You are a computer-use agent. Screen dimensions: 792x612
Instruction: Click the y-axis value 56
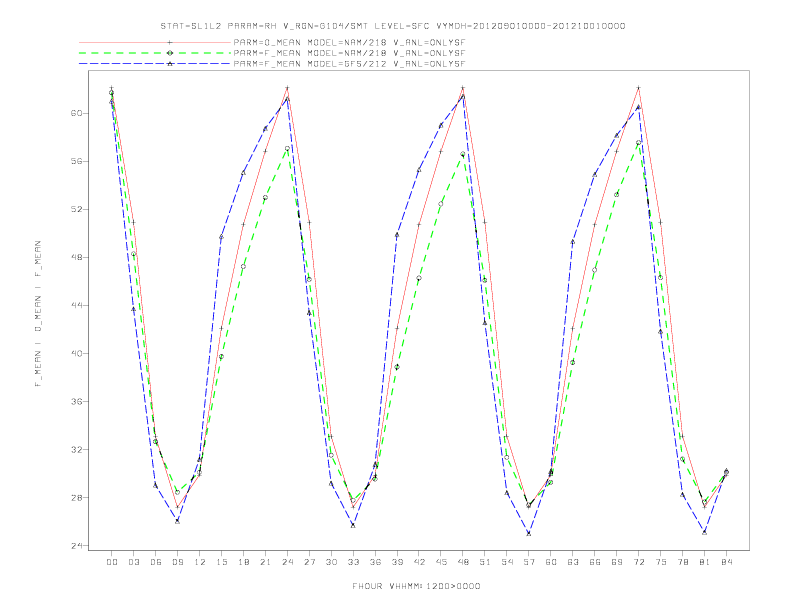76,161
